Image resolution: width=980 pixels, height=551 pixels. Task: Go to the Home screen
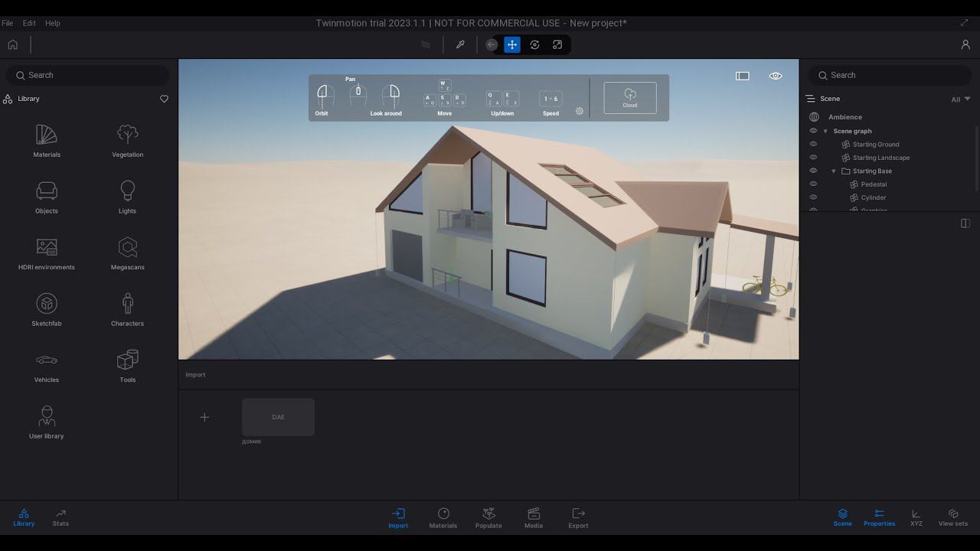point(13,44)
